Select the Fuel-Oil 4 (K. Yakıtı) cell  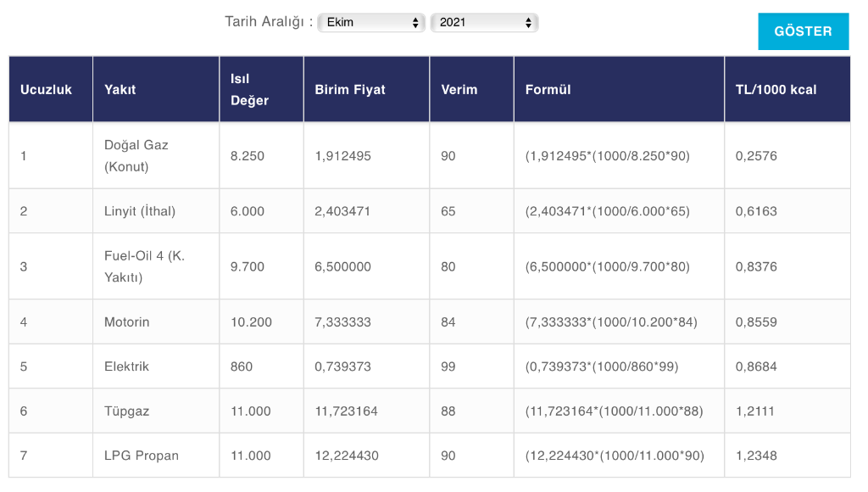tap(156, 266)
